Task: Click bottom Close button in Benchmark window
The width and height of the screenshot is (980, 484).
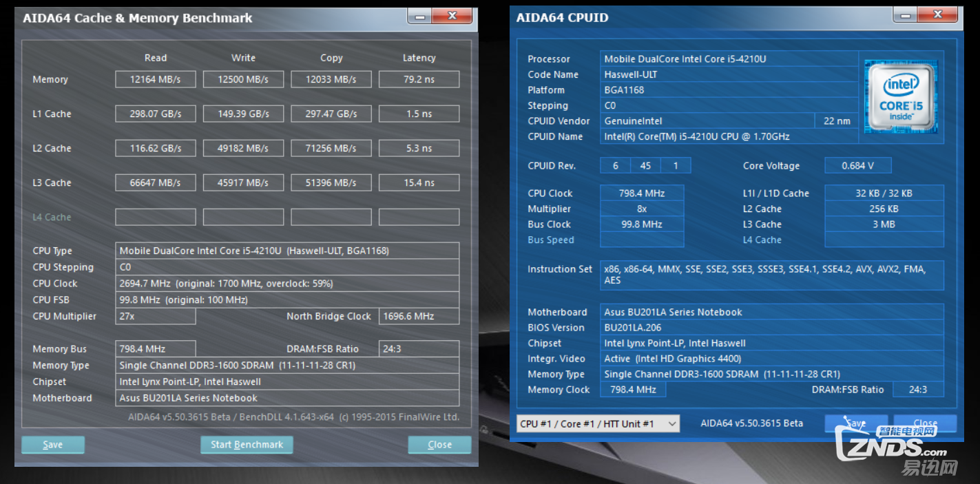Action: [x=439, y=445]
